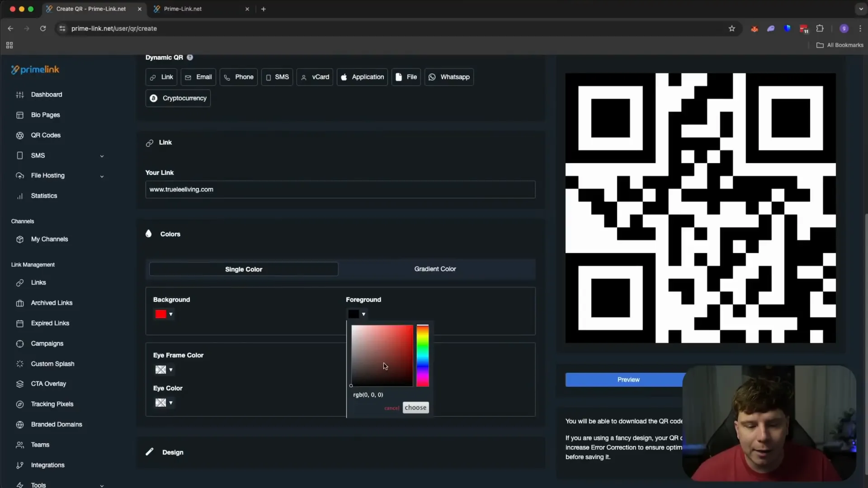Select the Phone QR type
868x488 pixels.
[x=239, y=77]
